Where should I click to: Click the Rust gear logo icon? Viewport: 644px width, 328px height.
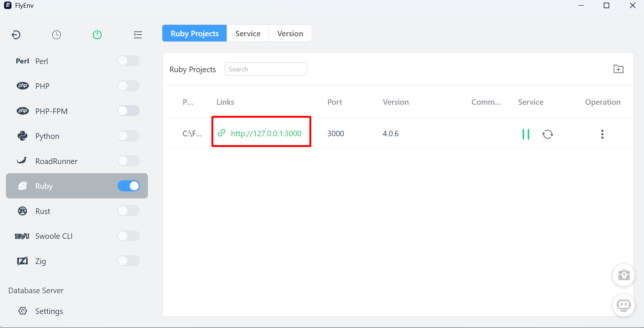coord(23,211)
